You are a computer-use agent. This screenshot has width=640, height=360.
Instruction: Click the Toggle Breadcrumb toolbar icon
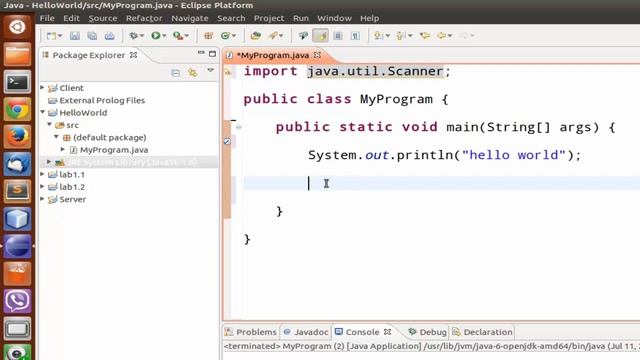point(303,36)
